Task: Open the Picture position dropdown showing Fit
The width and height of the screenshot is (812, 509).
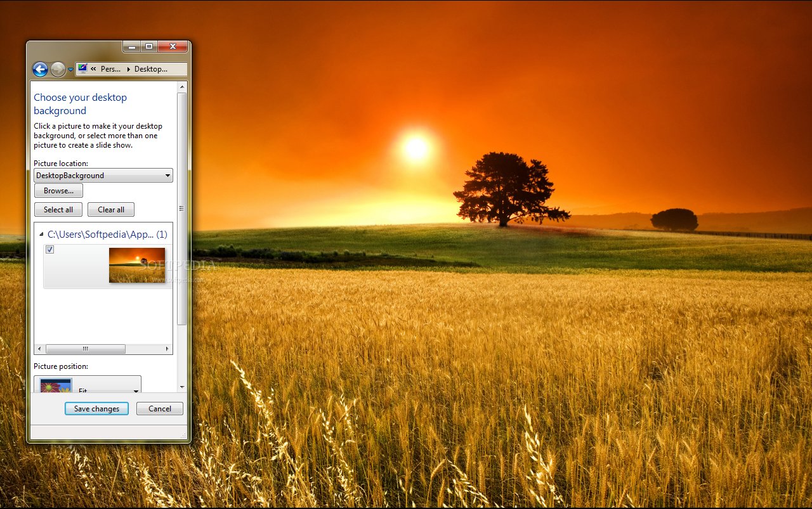Action: pos(88,385)
